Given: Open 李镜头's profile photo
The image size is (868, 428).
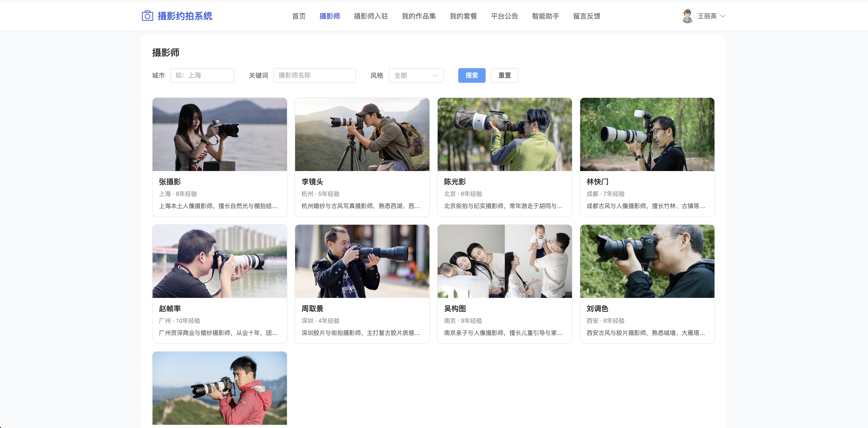Looking at the screenshot, I should 362,134.
